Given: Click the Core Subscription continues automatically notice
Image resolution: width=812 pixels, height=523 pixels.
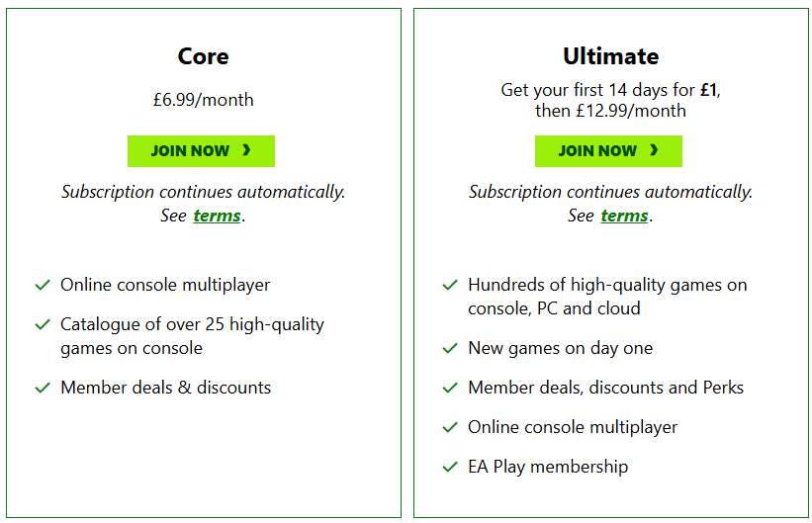Looking at the screenshot, I should pos(203,192).
